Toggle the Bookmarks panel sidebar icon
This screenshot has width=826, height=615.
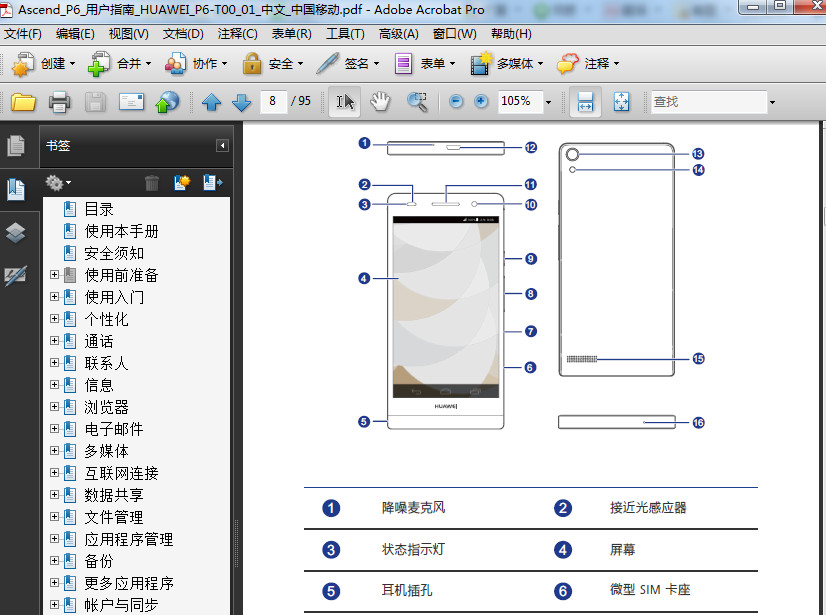16,189
